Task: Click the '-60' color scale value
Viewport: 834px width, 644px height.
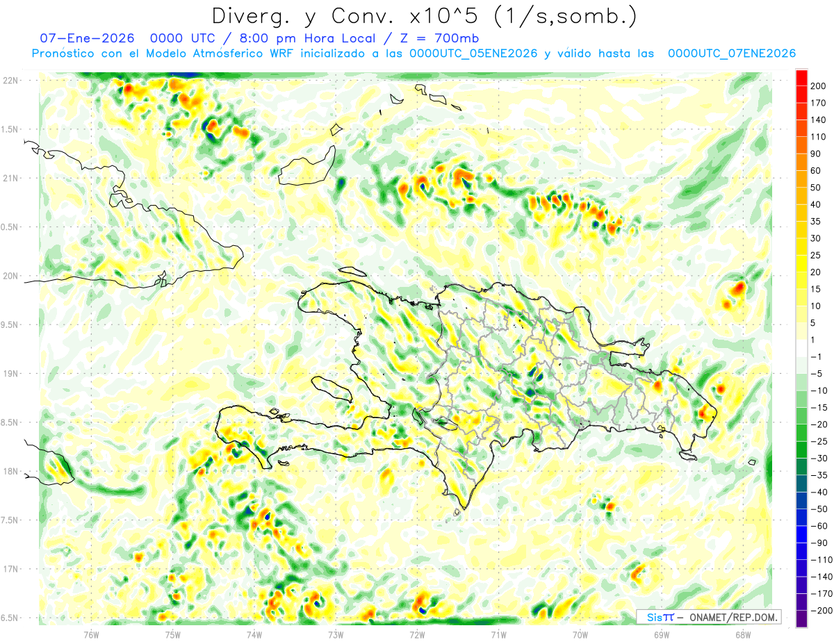Action: (819, 526)
